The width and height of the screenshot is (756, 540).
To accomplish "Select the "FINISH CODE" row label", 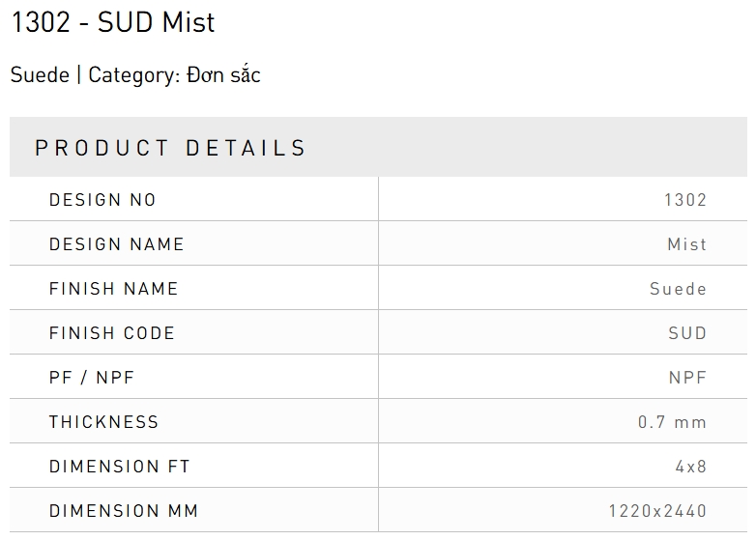I will click(x=112, y=333).
